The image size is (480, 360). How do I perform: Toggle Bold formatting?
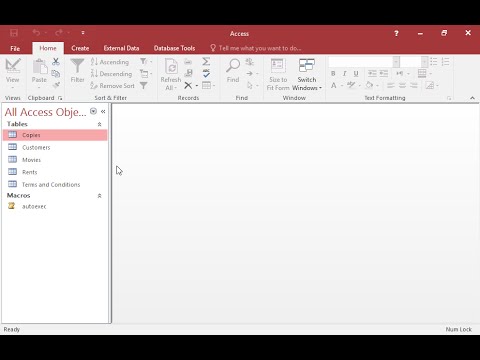(x=333, y=74)
